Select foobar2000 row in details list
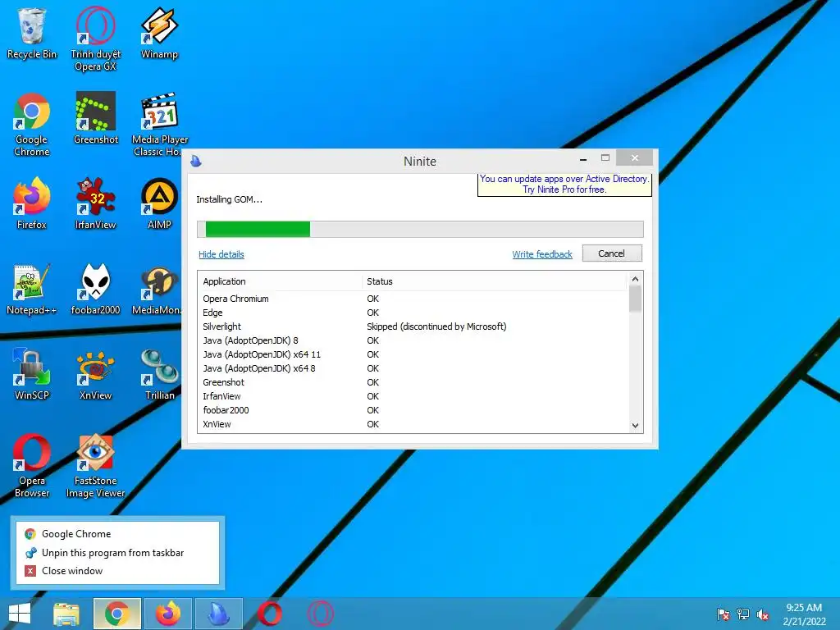Screen dimensions: 840x630 [413, 410]
